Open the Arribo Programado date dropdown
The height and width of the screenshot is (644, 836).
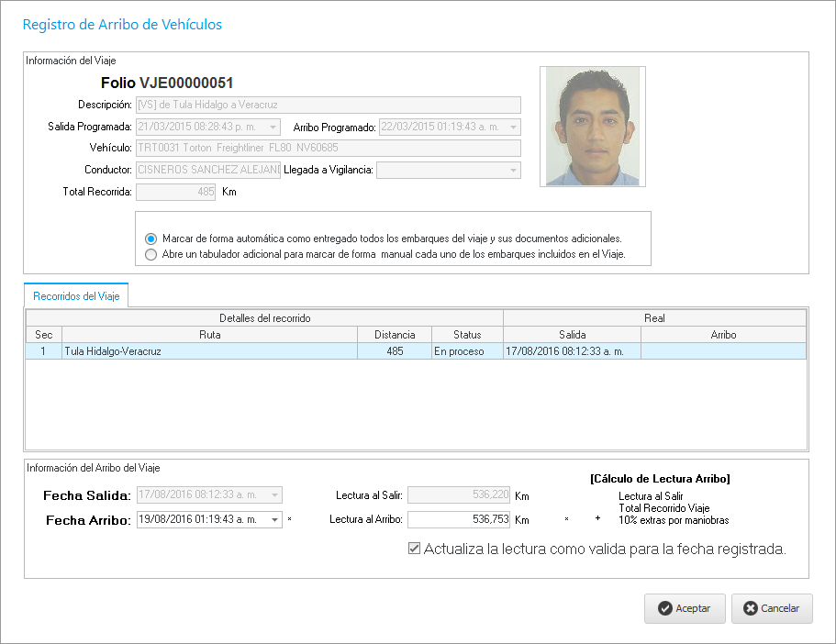pos(512,128)
